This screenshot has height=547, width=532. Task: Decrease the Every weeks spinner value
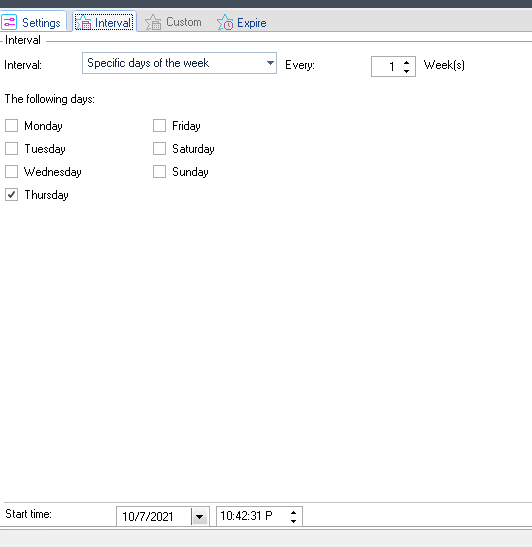click(406, 71)
